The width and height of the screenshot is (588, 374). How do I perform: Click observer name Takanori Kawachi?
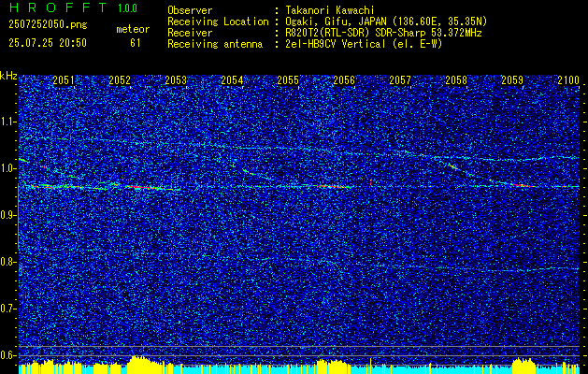[x=330, y=10]
